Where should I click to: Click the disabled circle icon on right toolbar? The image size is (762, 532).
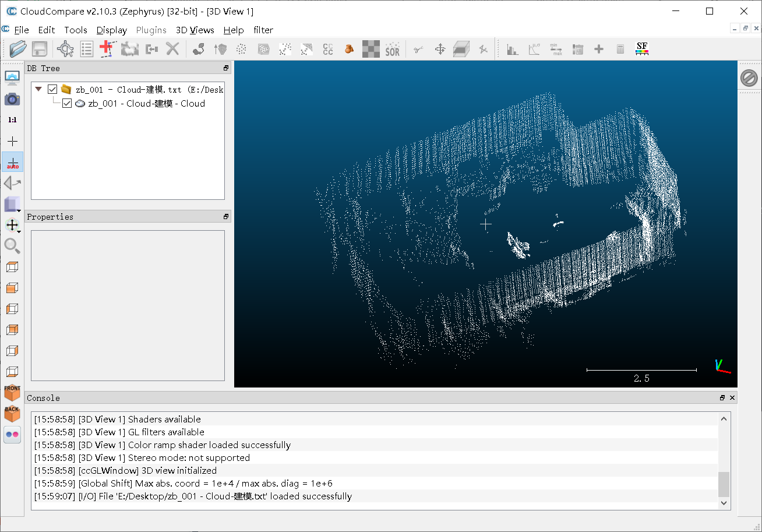749,78
